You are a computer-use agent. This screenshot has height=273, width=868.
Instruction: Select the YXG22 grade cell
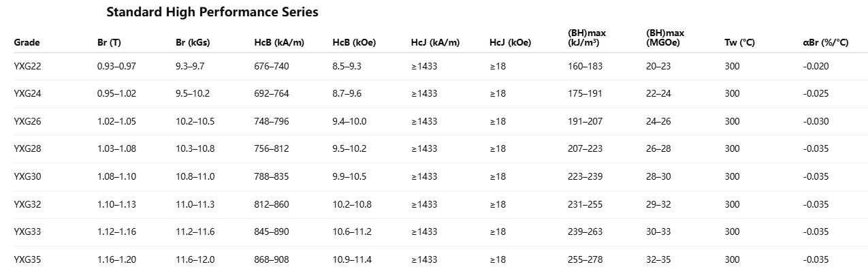pyautogui.click(x=27, y=66)
